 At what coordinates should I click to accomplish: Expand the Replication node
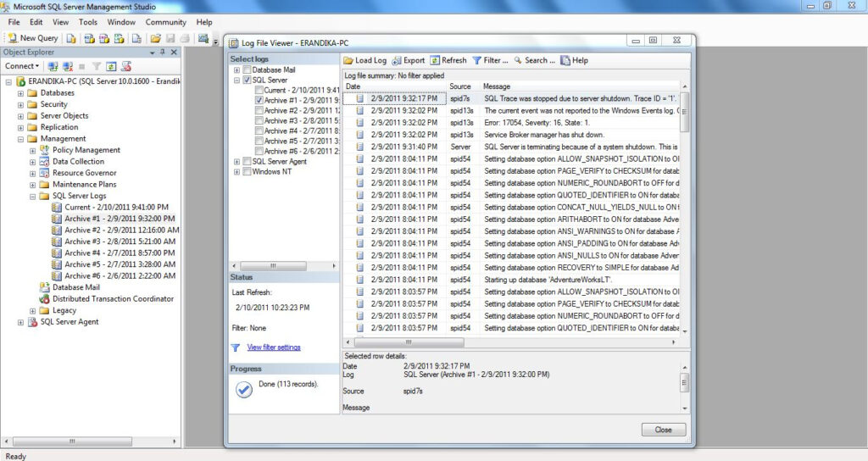click(x=20, y=127)
